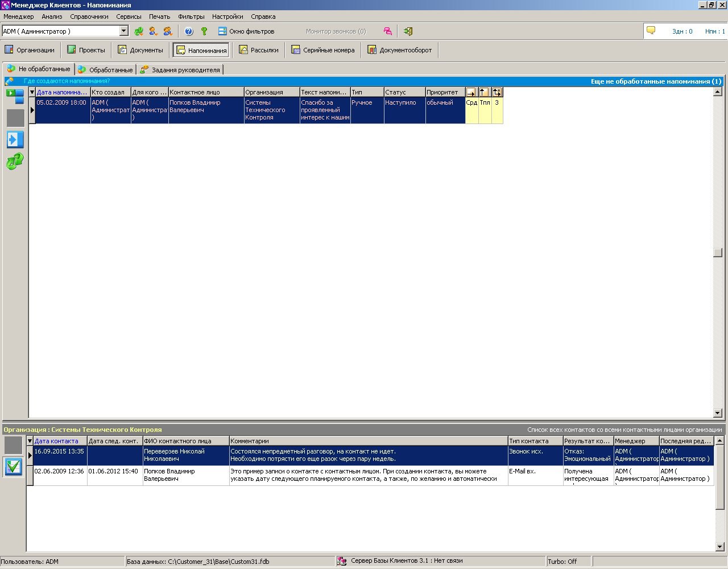Viewport: 728px width, 569px height.
Task: Click the green checkmark icon in contacts panel
Action: click(13, 467)
